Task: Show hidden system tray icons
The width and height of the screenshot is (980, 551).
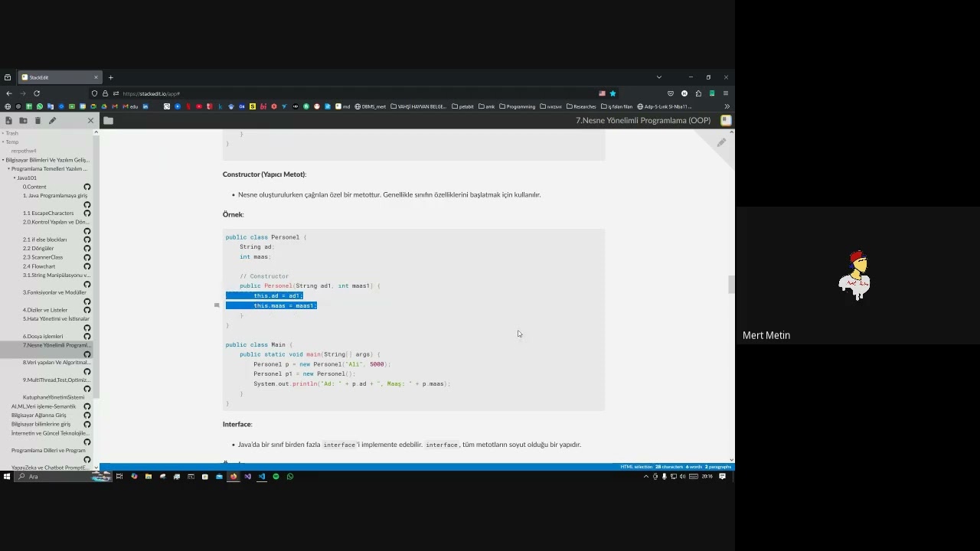Action: (x=645, y=477)
